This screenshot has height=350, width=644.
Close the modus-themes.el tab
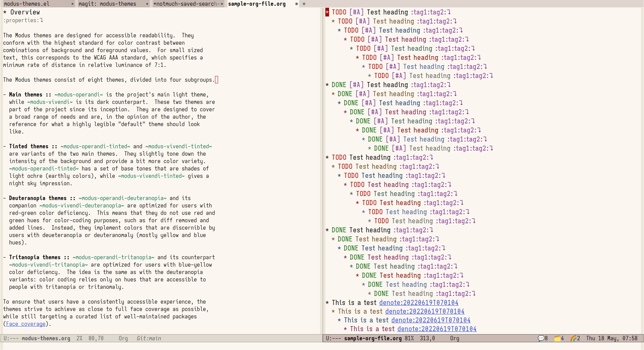click(x=72, y=4)
